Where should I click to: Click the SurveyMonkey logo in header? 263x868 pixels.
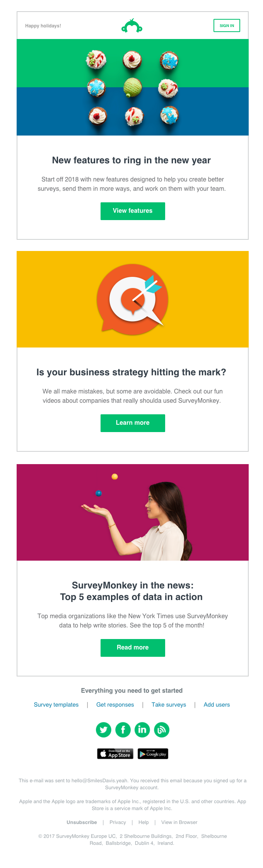point(132,25)
